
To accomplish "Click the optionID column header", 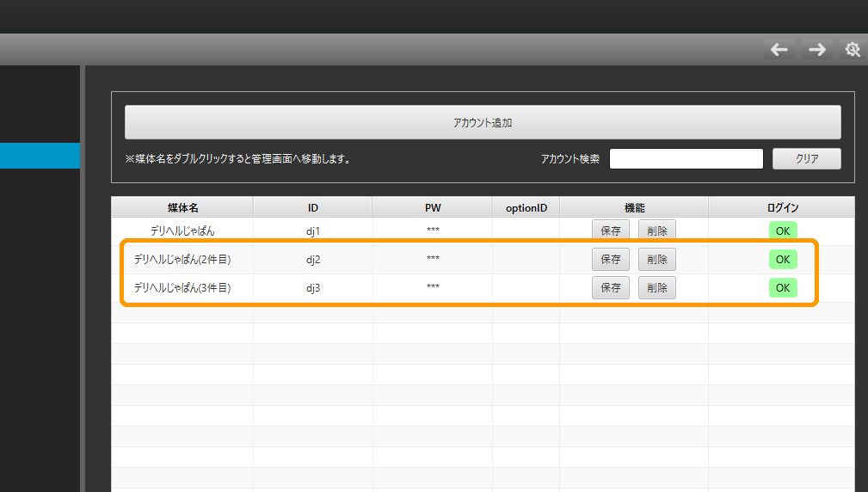I will [526, 207].
